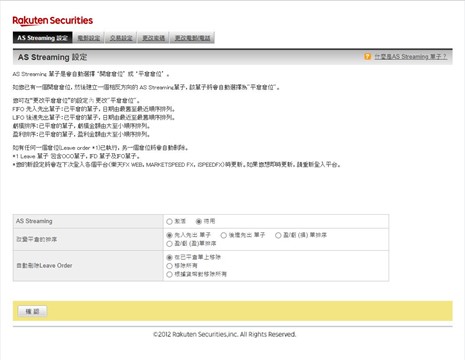Open the 更改電郵/電話 tab
Viewport: 465px width, 360px height.
coord(192,38)
